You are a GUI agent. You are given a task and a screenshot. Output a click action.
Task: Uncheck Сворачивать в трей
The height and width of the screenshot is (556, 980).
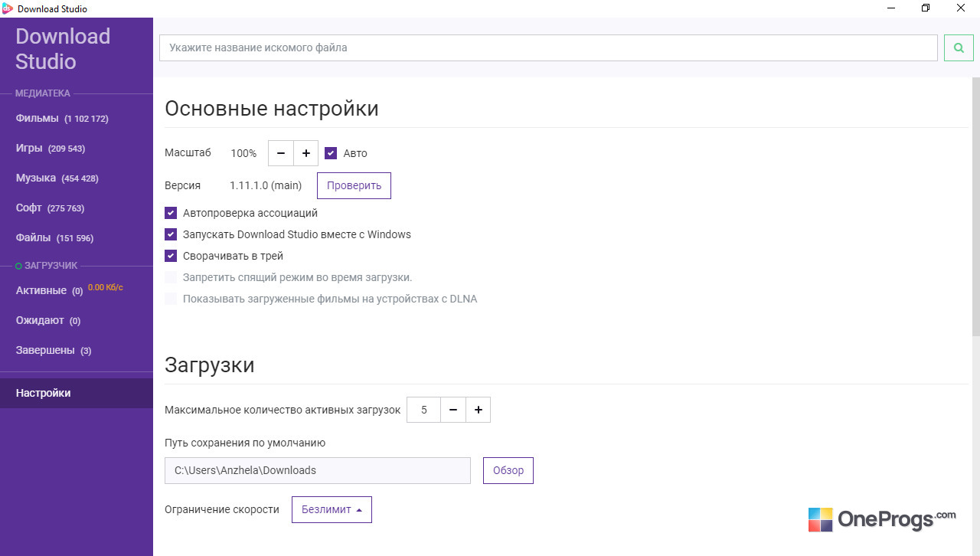point(171,256)
